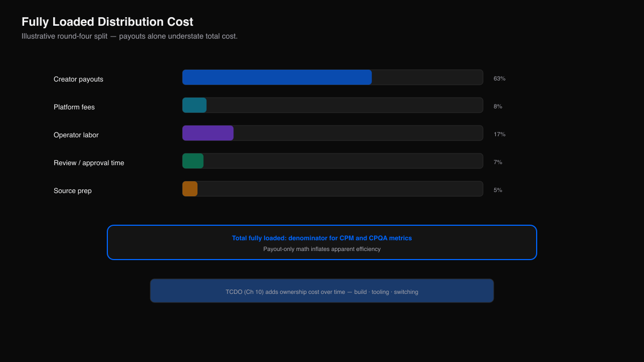Viewport: 644px width, 362px height.
Task: Click the green Review / approval time bar
Action: click(193, 161)
